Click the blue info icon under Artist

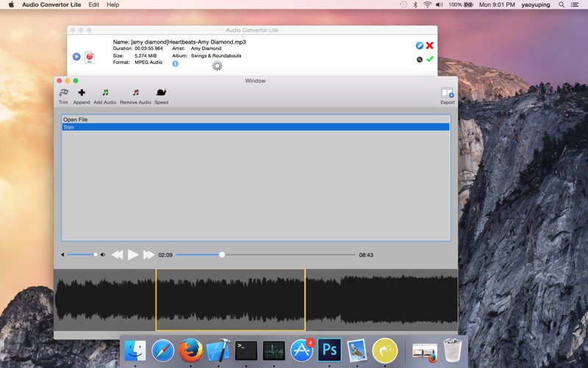175,64
